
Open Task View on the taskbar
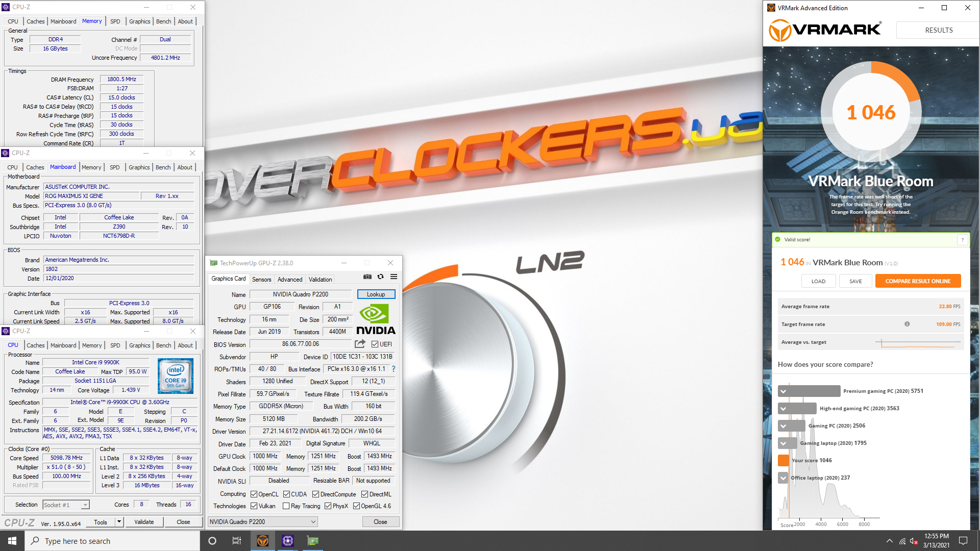click(237, 541)
